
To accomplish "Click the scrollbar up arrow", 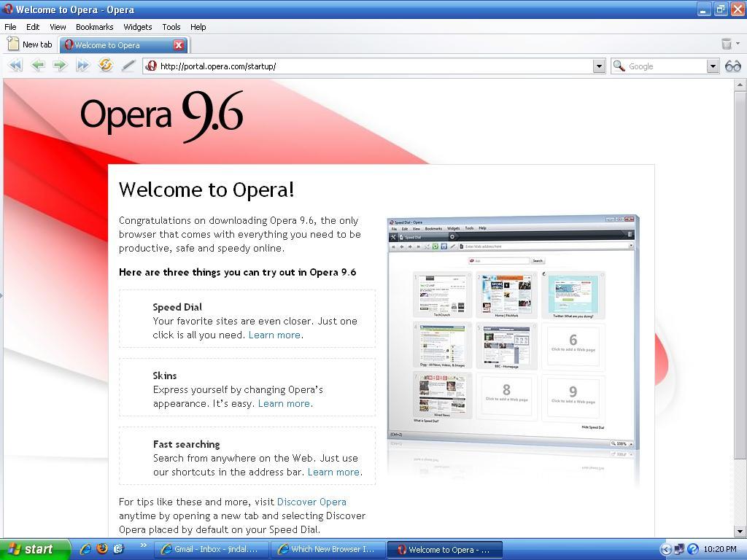I will (x=740, y=85).
